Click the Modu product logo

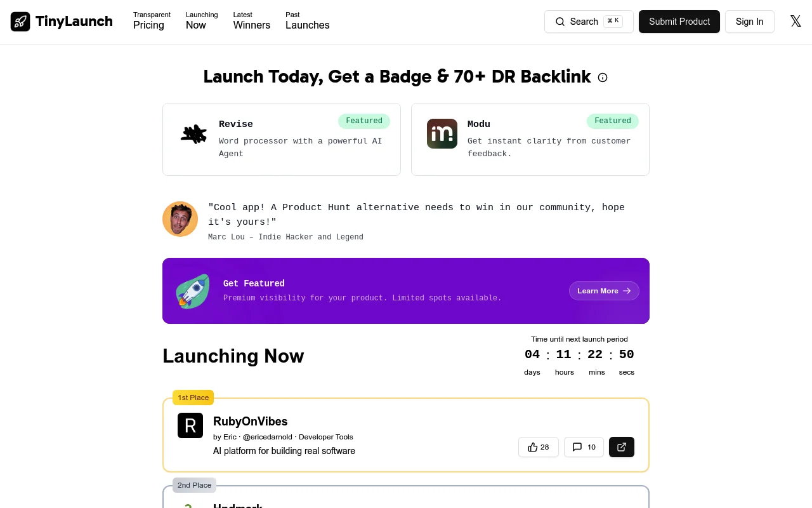[x=442, y=133]
